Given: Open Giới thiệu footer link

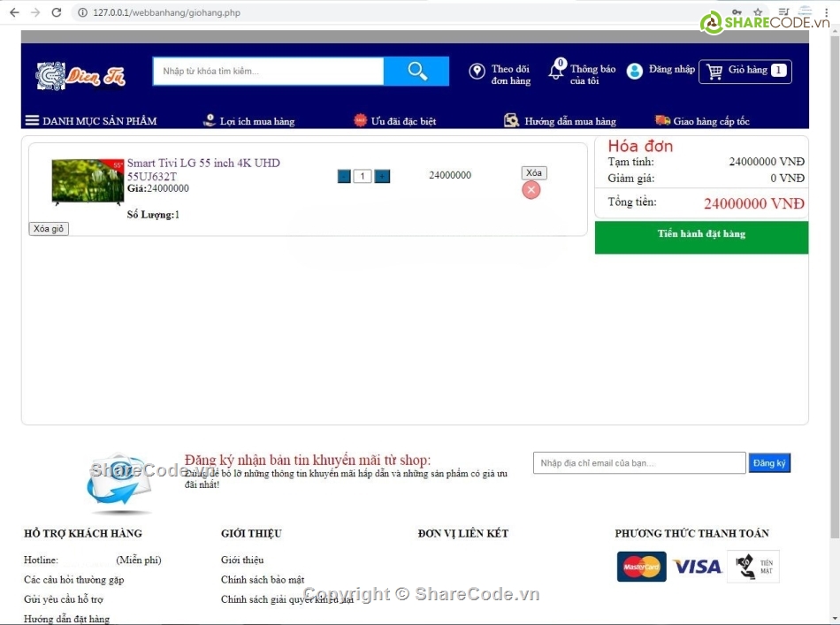Looking at the screenshot, I should point(242,560).
